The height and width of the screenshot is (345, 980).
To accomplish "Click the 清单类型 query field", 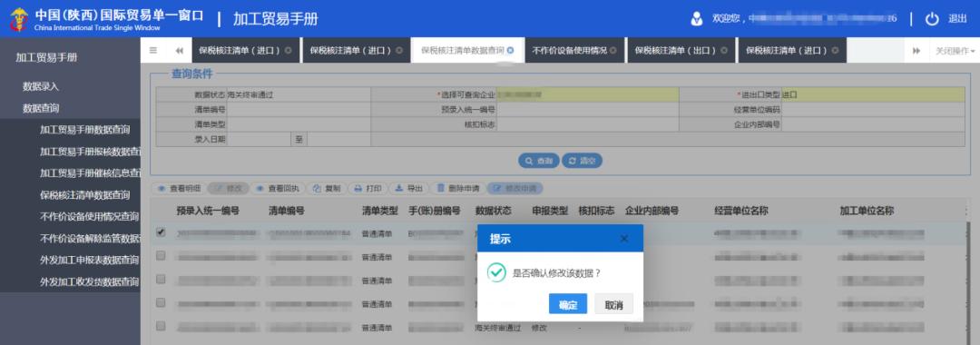I will 299,124.
